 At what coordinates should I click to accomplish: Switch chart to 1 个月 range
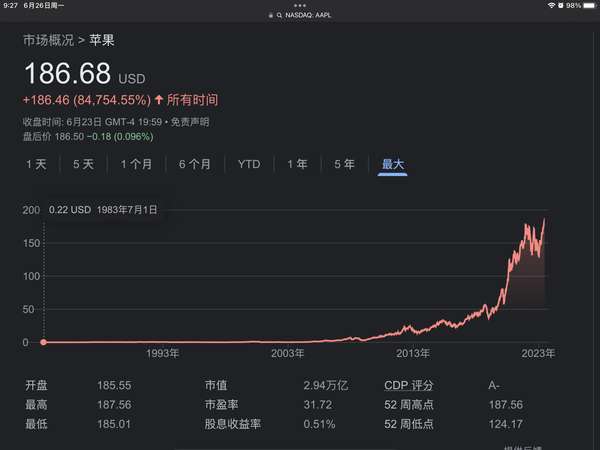pyautogui.click(x=136, y=164)
